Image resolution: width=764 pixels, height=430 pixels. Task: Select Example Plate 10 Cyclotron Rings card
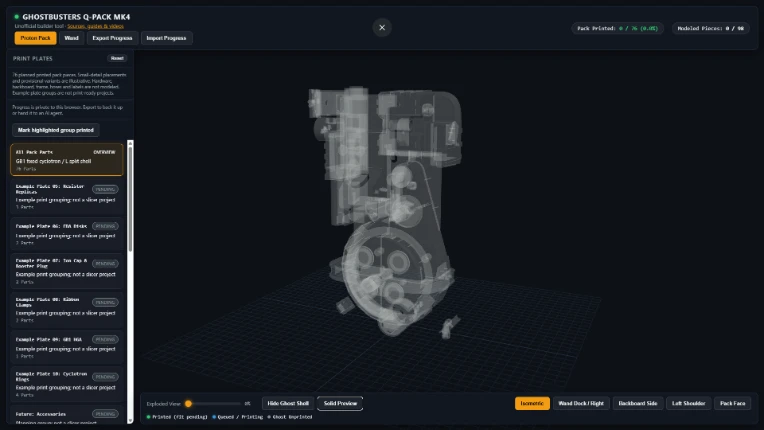point(67,384)
